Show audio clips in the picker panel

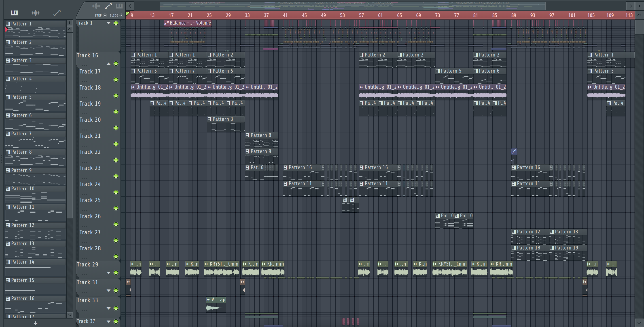(36, 13)
